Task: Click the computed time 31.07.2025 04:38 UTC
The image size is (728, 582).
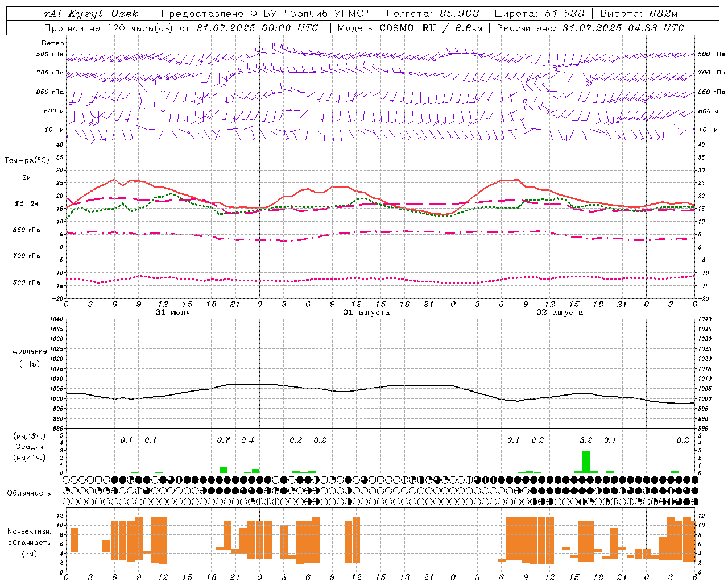Action: (x=623, y=28)
